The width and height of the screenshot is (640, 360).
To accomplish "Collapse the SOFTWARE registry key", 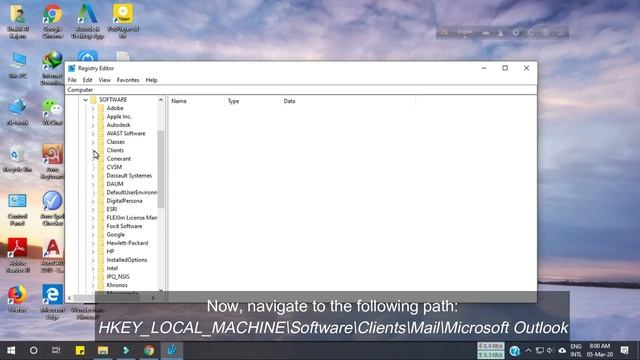I will point(85,100).
